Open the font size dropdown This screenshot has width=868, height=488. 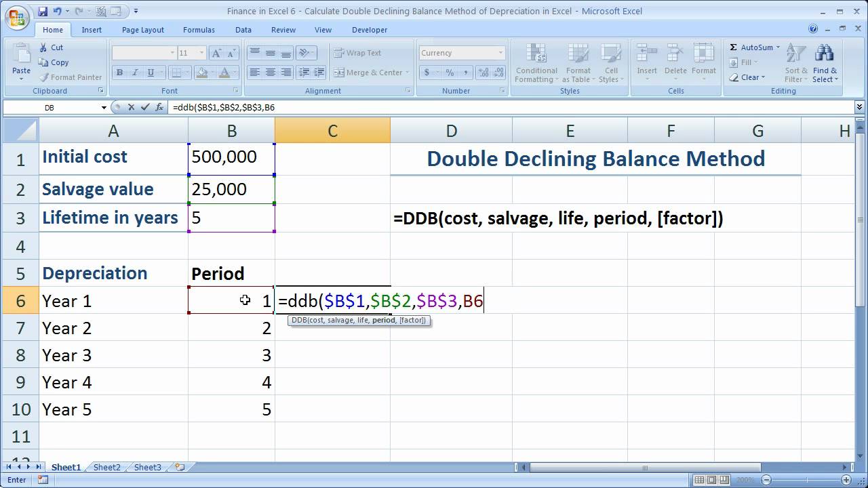[201, 53]
